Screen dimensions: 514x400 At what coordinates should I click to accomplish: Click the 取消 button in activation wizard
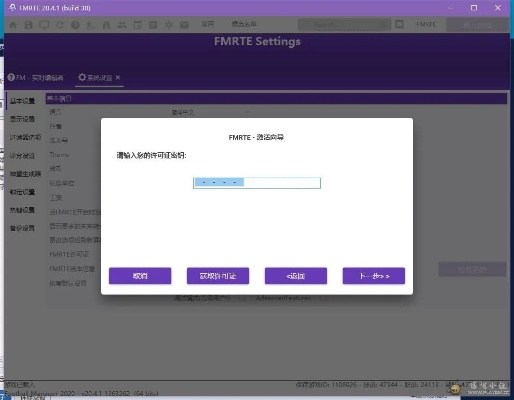click(140, 276)
